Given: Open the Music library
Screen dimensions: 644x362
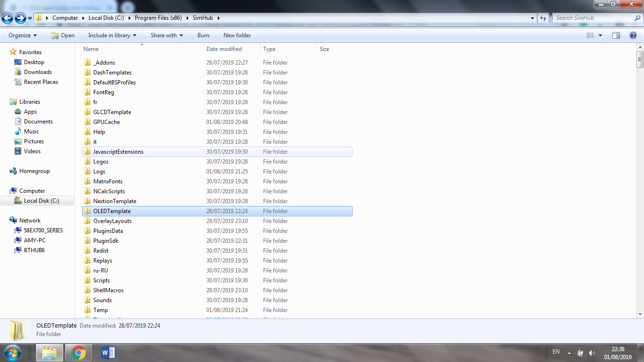Looking at the screenshot, I should (32, 132).
